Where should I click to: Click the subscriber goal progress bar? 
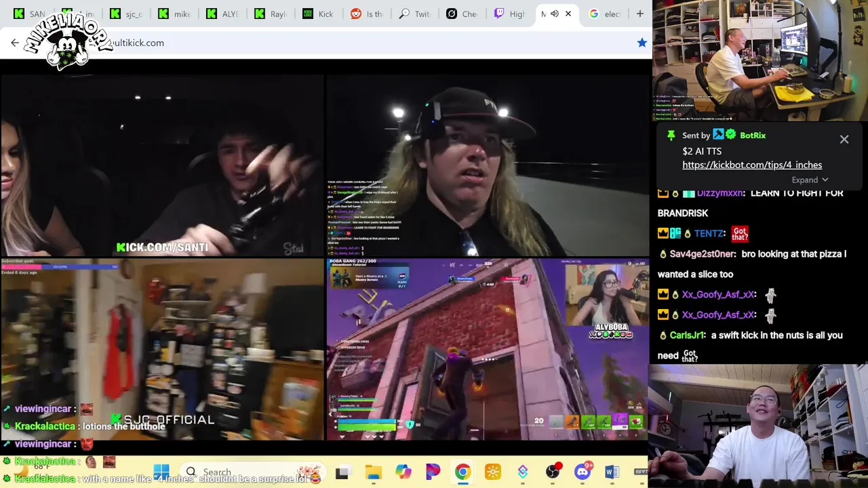[x=61, y=267]
